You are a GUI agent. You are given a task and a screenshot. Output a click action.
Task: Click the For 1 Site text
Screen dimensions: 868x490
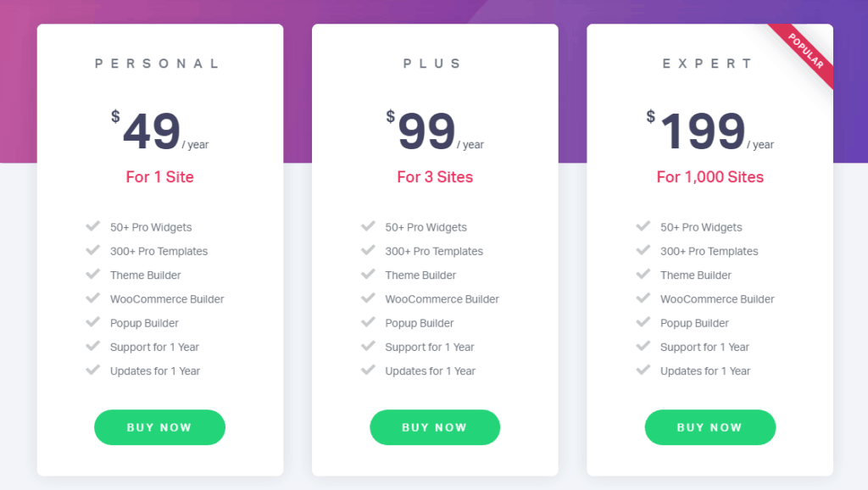[x=159, y=177]
